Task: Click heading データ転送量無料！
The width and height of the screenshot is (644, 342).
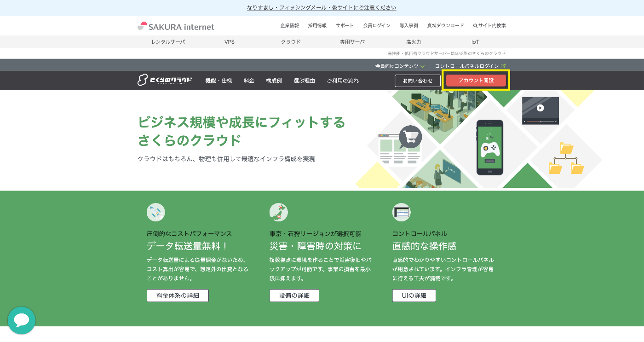Action: click(187, 246)
